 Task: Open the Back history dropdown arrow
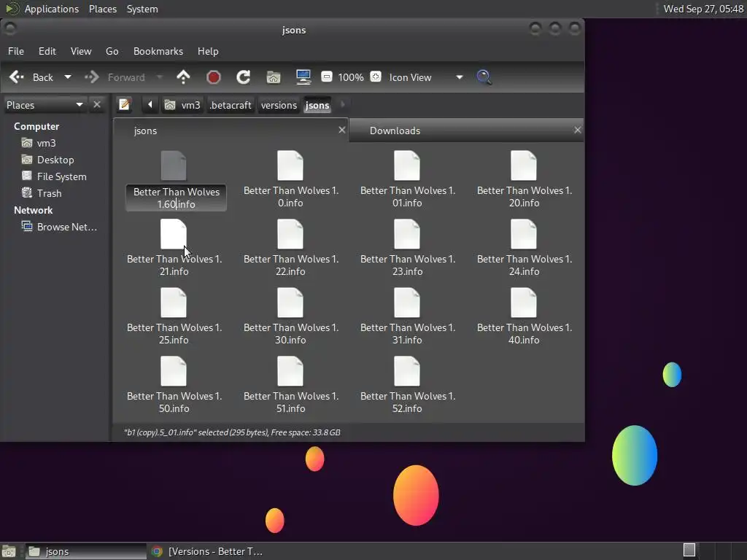click(68, 77)
